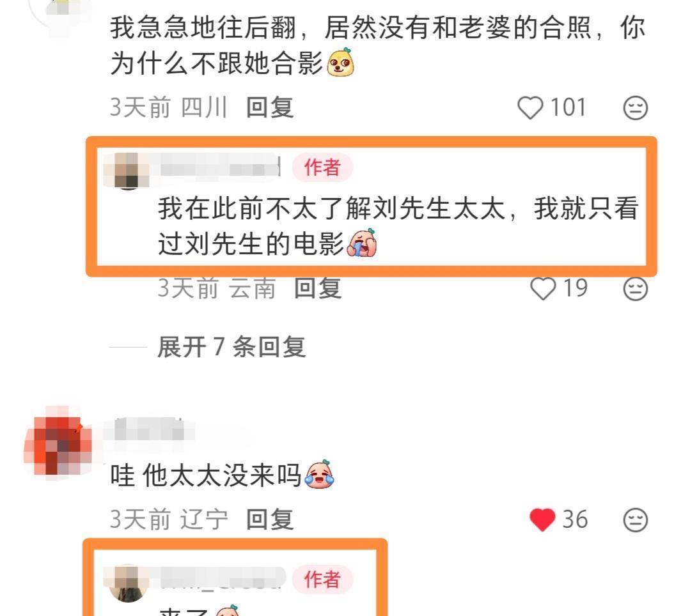Reply to the author's Yunnan comment via 回复
Viewport: 690px width, 616px height.
click(318, 288)
